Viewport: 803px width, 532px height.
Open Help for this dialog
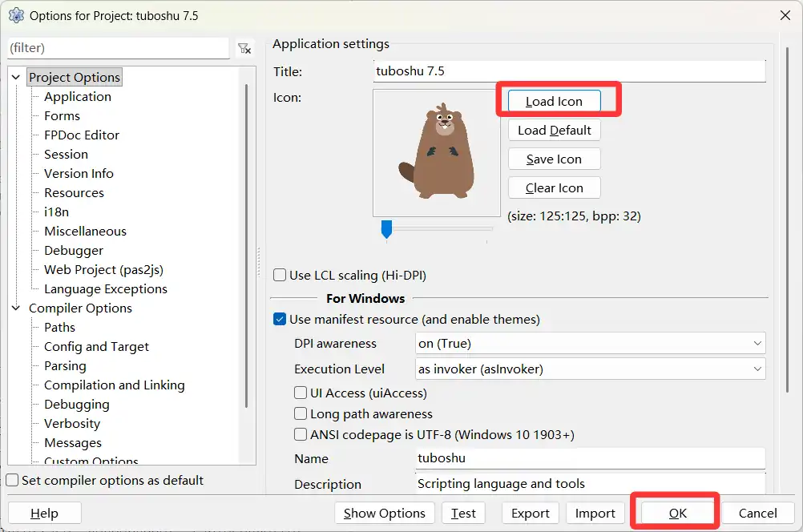[x=45, y=513]
